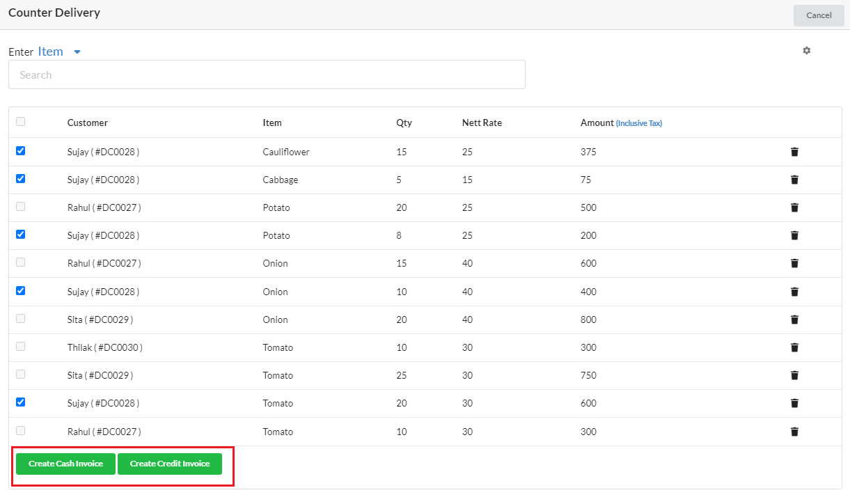Click nett rate 15 in Cabbage row
The width and height of the screenshot is (850, 504).
pyautogui.click(x=467, y=180)
